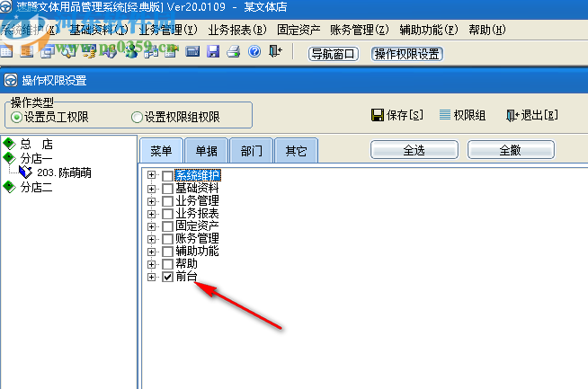Select the 分店一 store node

pyautogui.click(x=36, y=158)
